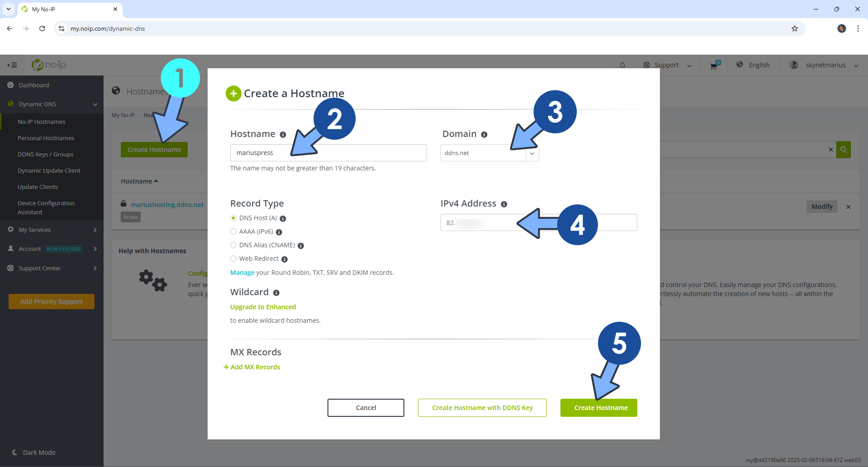Open Device Configuration Assistant in sidebar

[x=46, y=208]
